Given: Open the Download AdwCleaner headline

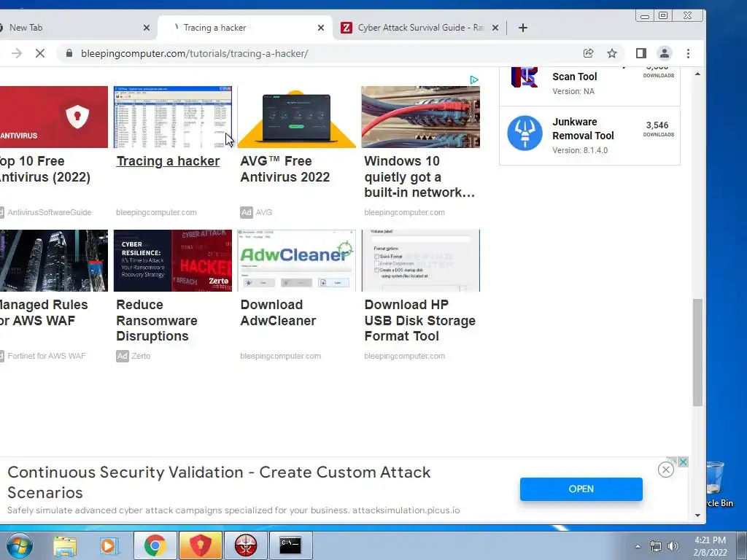Looking at the screenshot, I should (x=278, y=312).
